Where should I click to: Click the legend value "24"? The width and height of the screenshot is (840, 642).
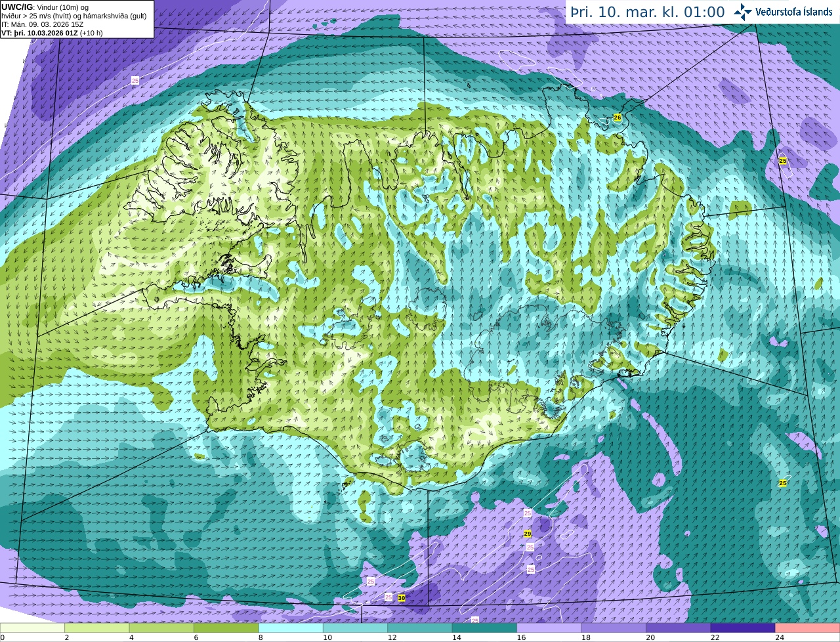780,637
